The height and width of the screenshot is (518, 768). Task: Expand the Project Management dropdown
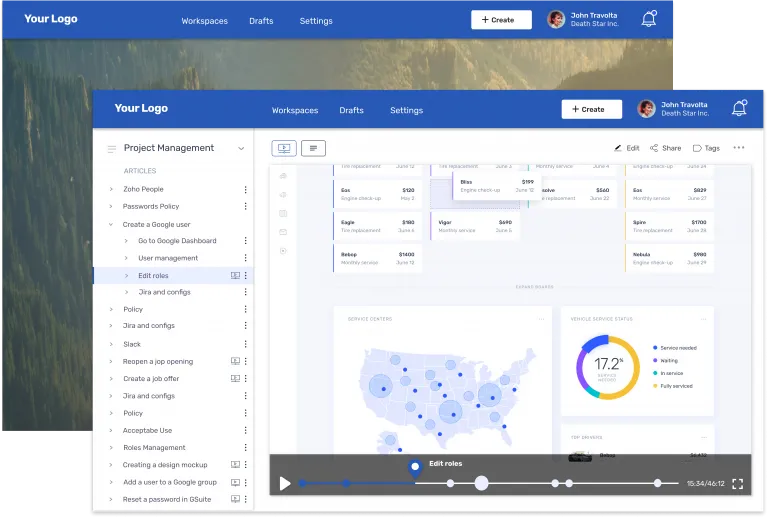241,148
